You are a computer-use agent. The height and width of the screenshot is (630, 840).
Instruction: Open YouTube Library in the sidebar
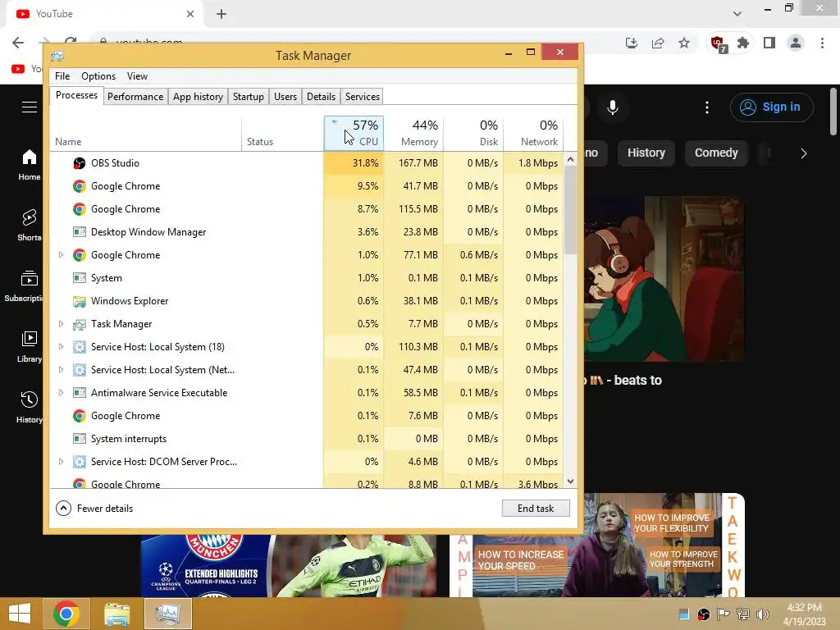[x=29, y=347]
